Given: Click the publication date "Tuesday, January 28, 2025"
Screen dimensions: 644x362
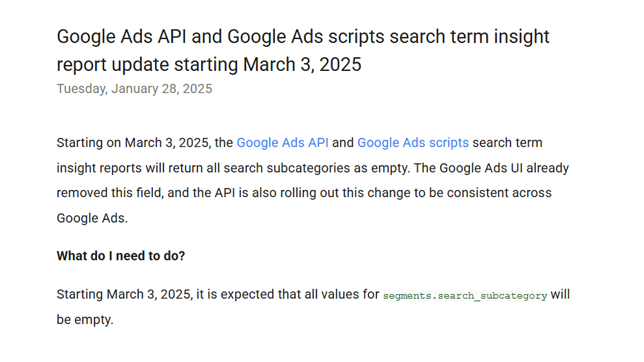Looking at the screenshot, I should [x=134, y=89].
